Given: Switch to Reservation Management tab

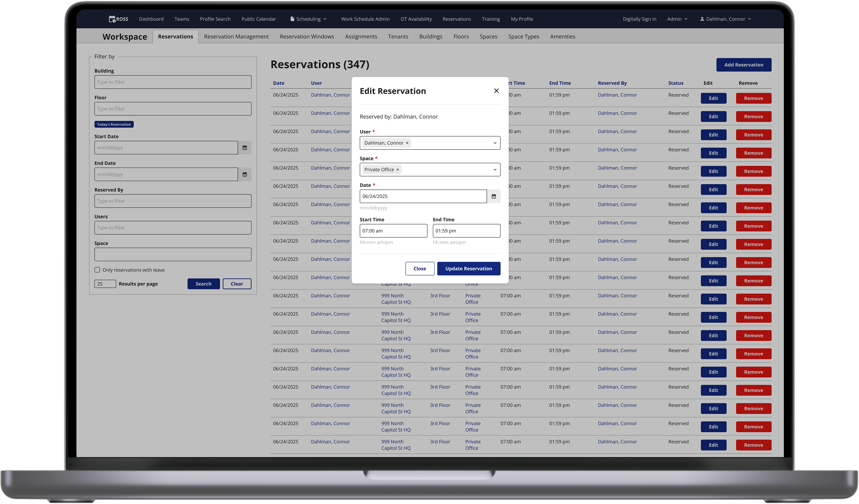Looking at the screenshot, I should pos(236,37).
